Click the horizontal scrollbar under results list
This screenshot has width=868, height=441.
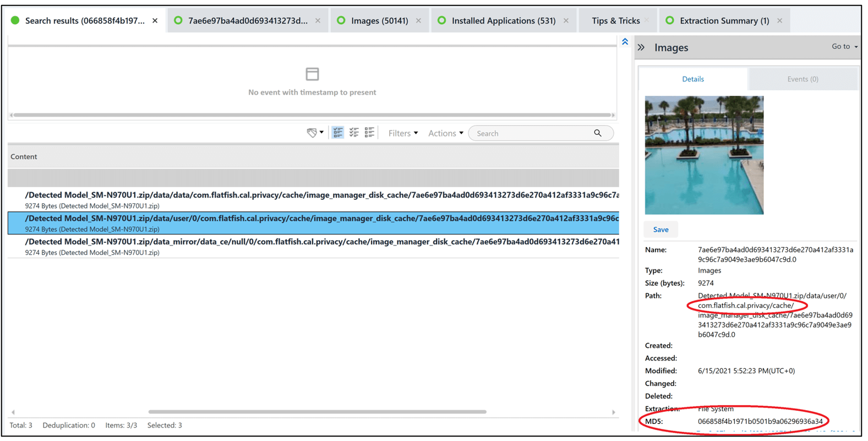tap(317, 412)
